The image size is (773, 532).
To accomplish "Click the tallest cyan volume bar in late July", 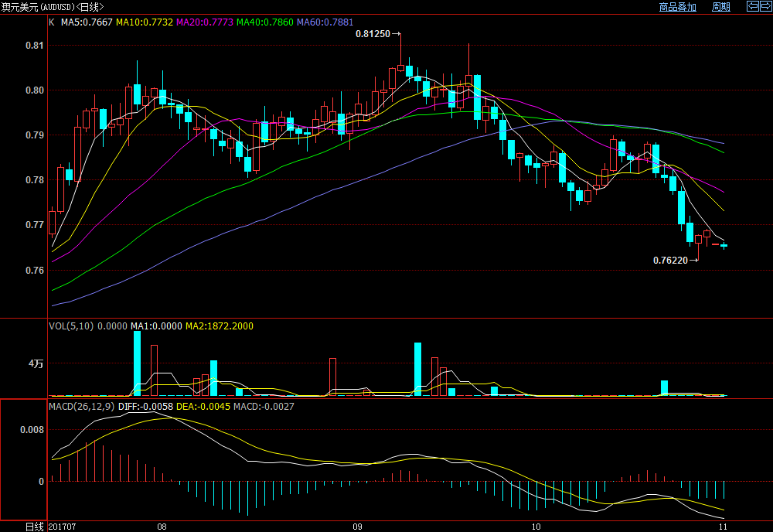I will click(x=137, y=363).
